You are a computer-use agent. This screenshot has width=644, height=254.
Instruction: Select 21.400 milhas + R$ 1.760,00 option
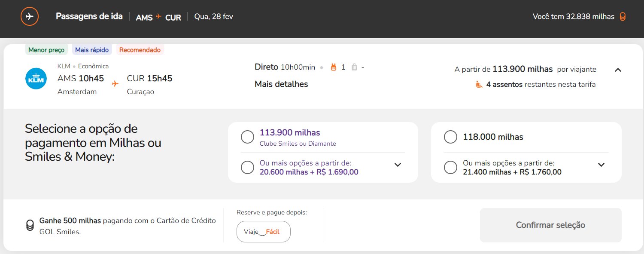click(x=450, y=167)
